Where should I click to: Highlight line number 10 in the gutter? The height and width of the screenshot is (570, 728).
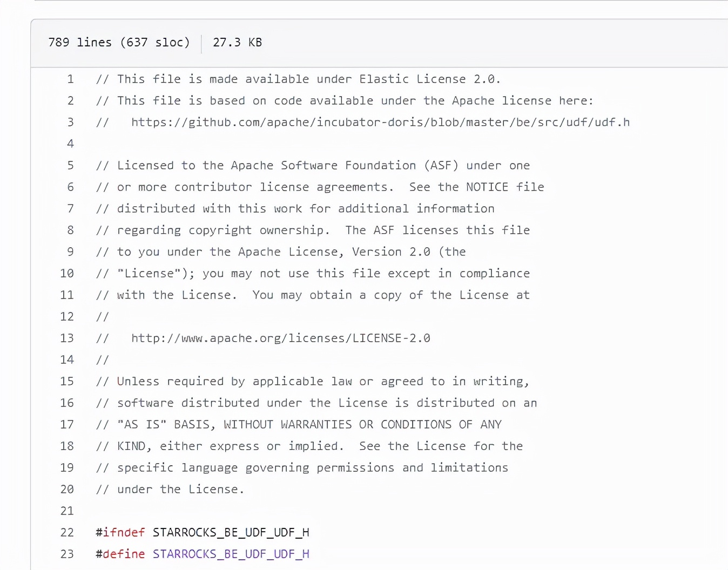pos(67,274)
